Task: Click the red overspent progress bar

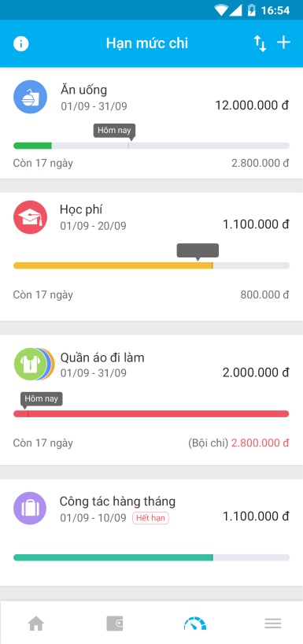Action: (x=151, y=413)
